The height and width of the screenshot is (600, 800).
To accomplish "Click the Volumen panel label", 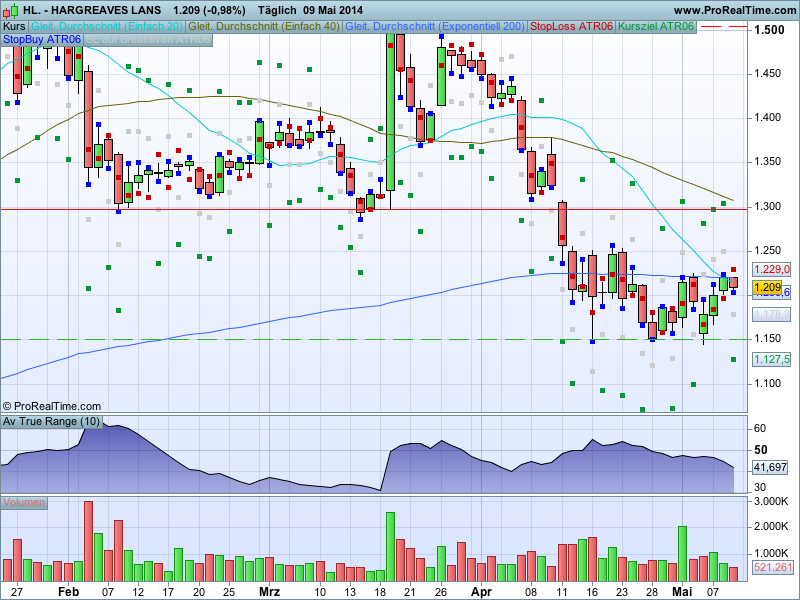I will coord(24,502).
